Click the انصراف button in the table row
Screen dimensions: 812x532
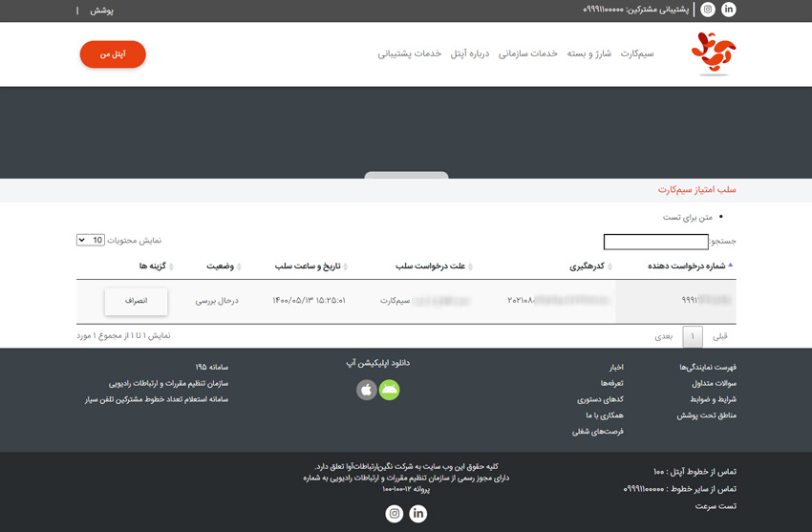click(137, 301)
